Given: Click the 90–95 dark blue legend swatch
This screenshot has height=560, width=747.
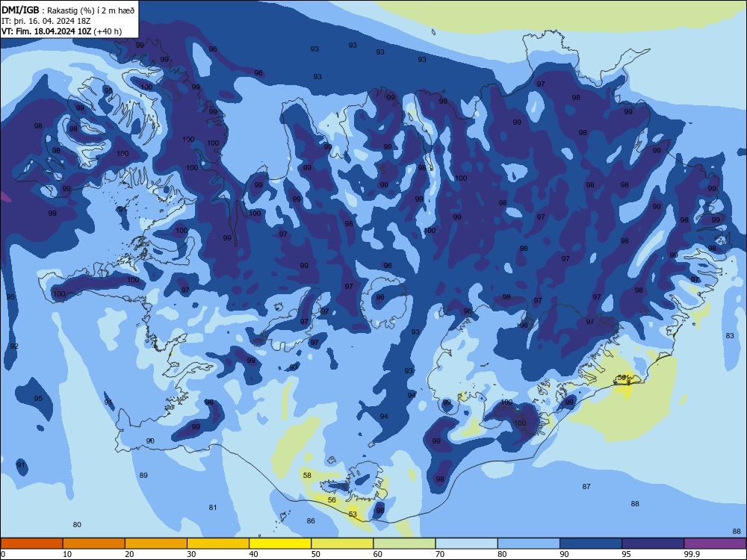Looking at the screenshot, I should coord(591,544).
